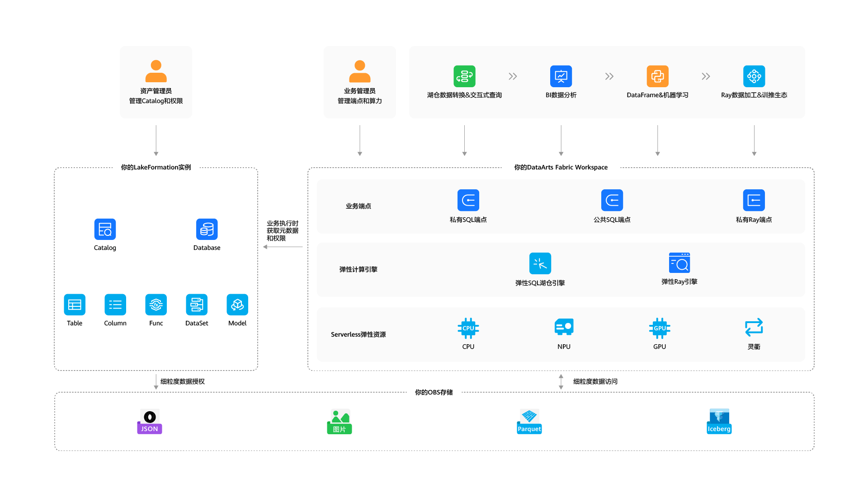This screenshot has height=488, width=868.
Task: Click the Func icon
Action: pos(156,305)
